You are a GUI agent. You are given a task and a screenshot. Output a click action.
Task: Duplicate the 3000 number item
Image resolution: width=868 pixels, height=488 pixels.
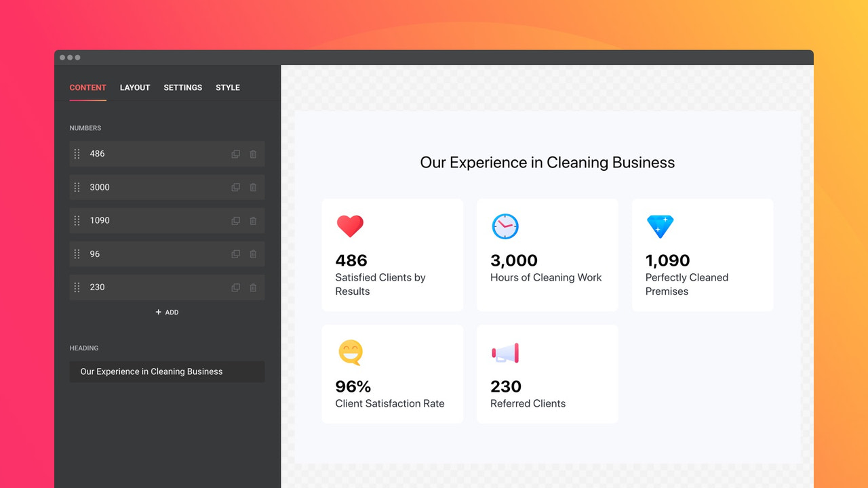coord(235,187)
